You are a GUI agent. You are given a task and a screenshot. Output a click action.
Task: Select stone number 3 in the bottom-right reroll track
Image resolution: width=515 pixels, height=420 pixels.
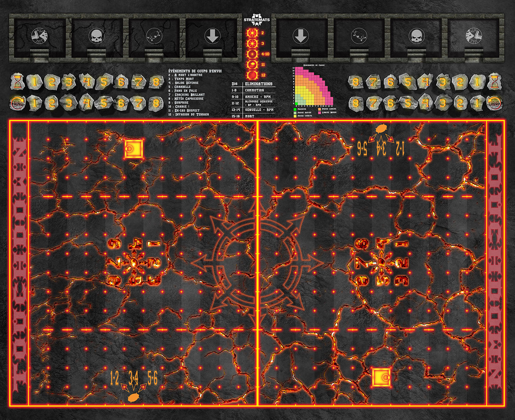[x=443, y=103]
